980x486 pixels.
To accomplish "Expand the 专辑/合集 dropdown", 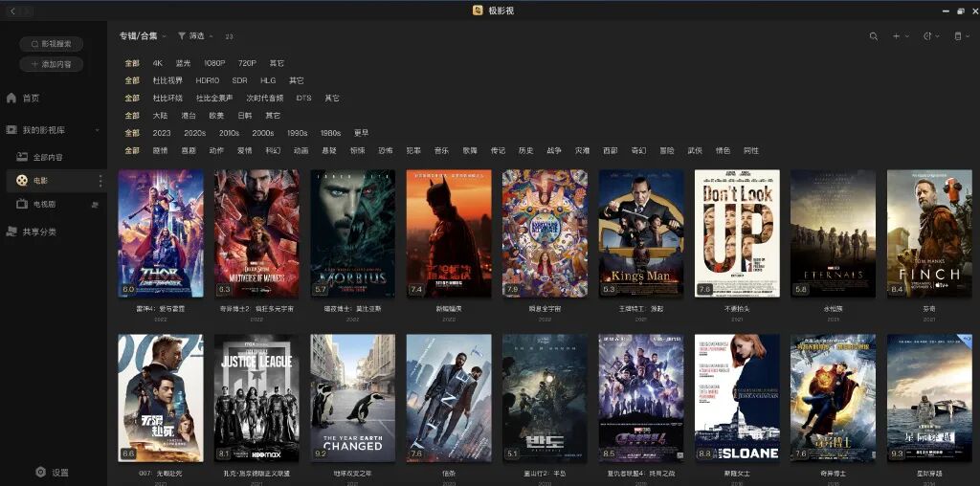I will (144, 36).
